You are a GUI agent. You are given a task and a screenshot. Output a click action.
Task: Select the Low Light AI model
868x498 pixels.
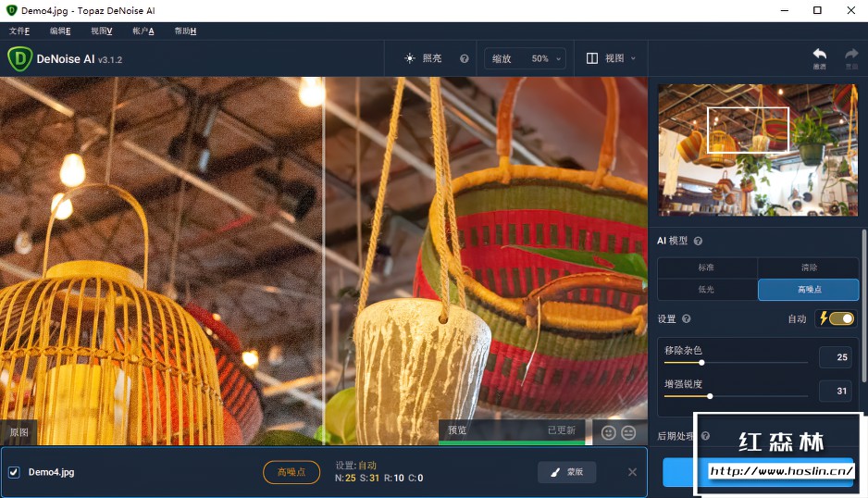click(707, 289)
